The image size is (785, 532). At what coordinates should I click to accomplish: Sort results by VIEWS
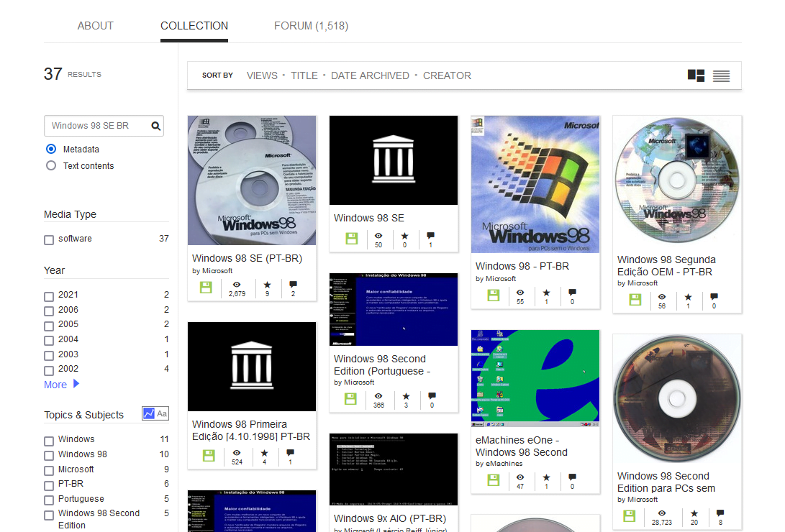[x=262, y=75]
